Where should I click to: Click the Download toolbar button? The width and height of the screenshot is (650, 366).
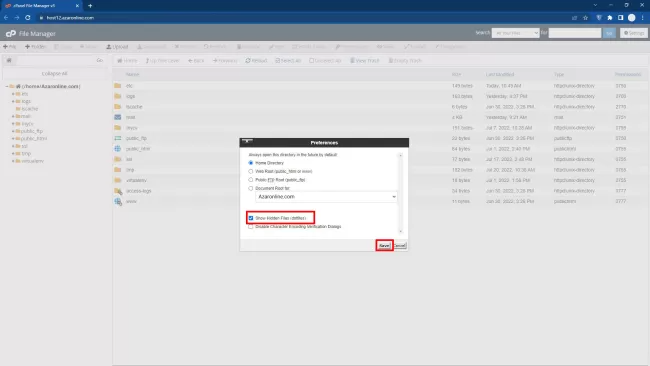point(152,47)
